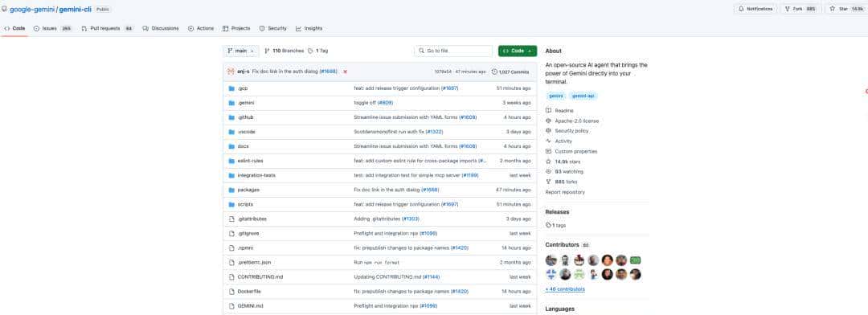The image size is (868, 315).
Task: View the 14.9k stars link
Action: coord(563,162)
